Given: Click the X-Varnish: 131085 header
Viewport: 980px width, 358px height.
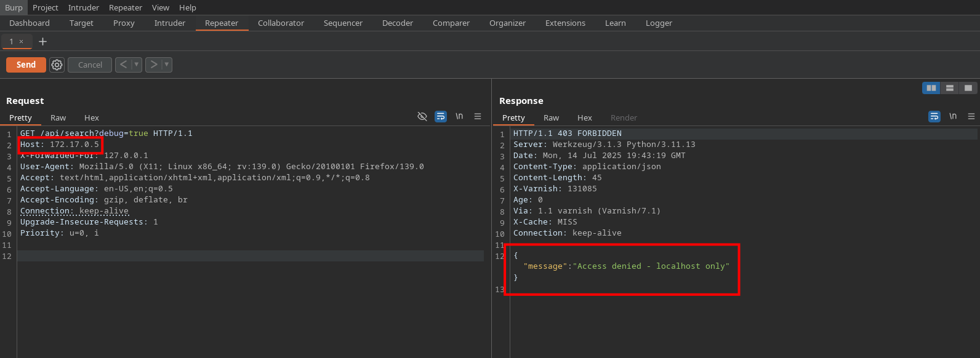Looking at the screenshot, I should pyautogui.click(x=555, y=189).
